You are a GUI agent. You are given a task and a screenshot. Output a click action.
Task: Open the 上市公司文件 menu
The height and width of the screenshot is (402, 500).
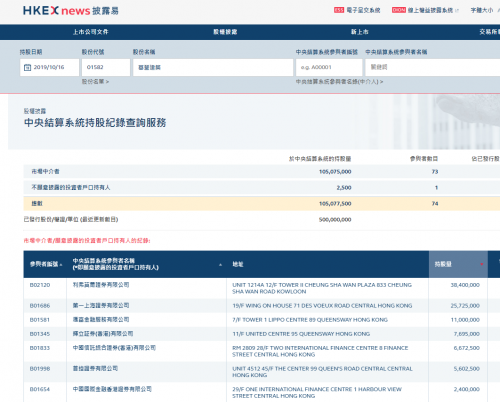[x=91, y=32]
